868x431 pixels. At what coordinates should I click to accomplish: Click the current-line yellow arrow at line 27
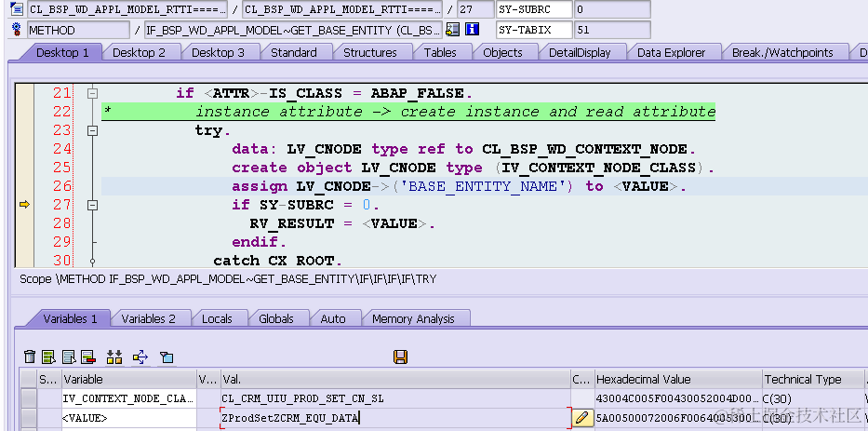(x=24, y=205)
